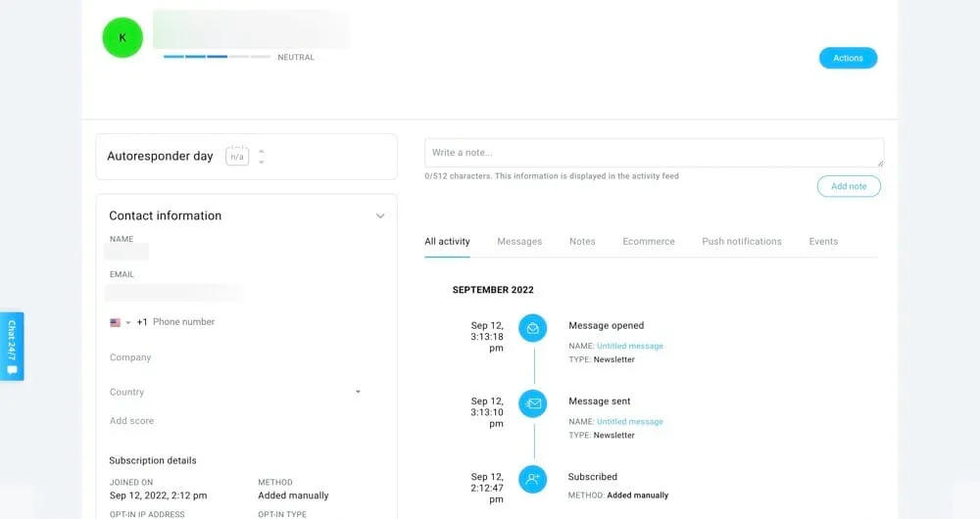Viewport: 980px width, 519px height.
Task: Open the Country dropdown
Action: pyautogui.click(x=358, y=392)
